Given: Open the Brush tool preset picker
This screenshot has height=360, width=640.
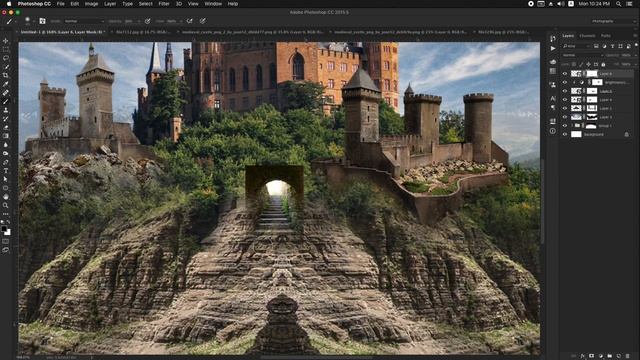Looking at the screenshot, I should pyautogui.click(x=11, y=21).
